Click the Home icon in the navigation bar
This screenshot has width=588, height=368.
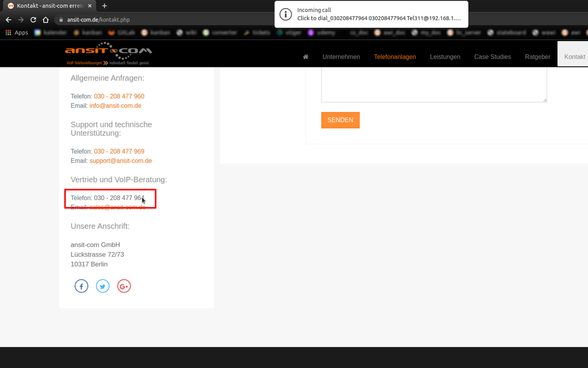[x=305, y=56]
